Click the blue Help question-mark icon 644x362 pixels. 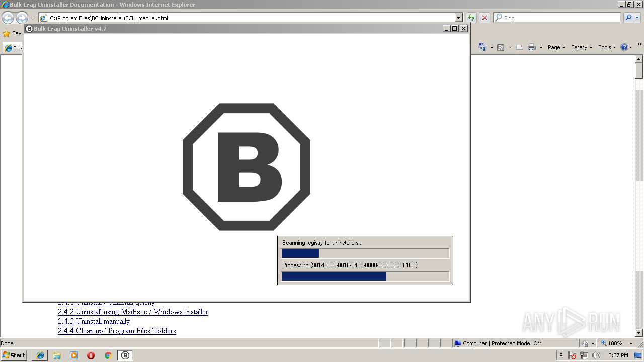point(624,47)
